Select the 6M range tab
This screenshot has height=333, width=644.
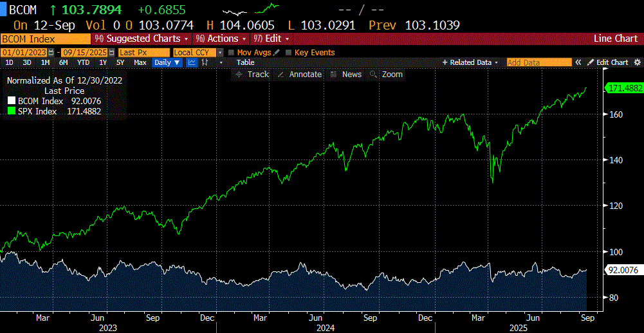[63, 62]
